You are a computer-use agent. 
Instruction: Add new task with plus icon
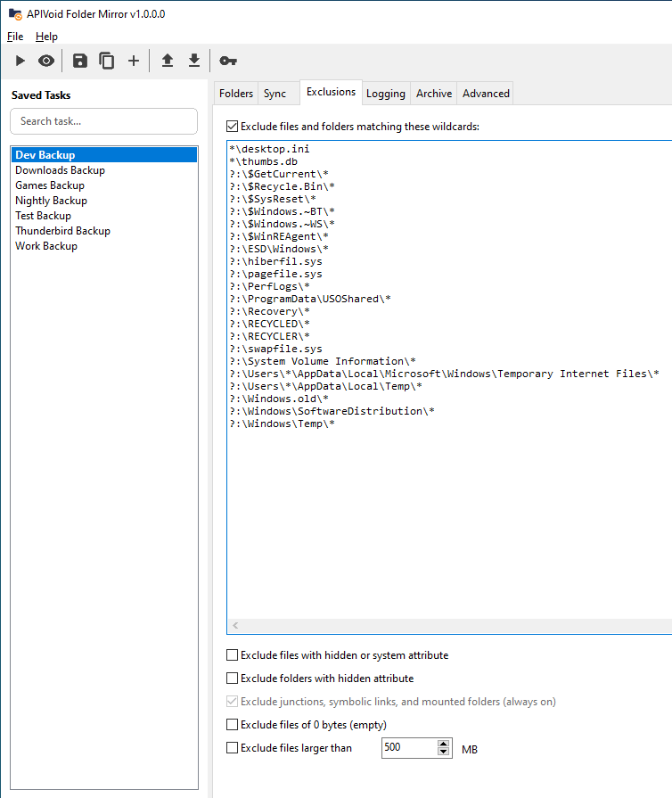134,61
